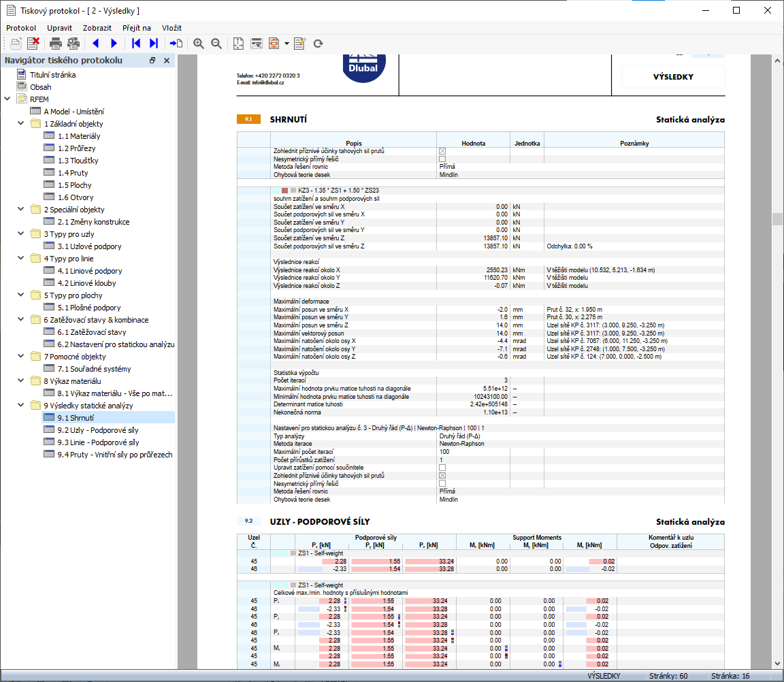This screenshot has height=682, width=784.
Task: Go to previous page with left blue arrow
Action: tap(95, 44)
